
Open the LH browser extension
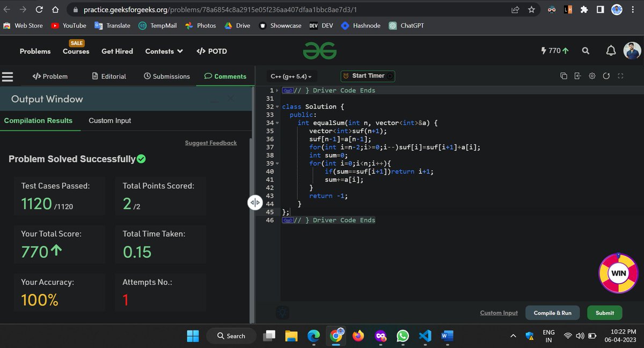568,10
